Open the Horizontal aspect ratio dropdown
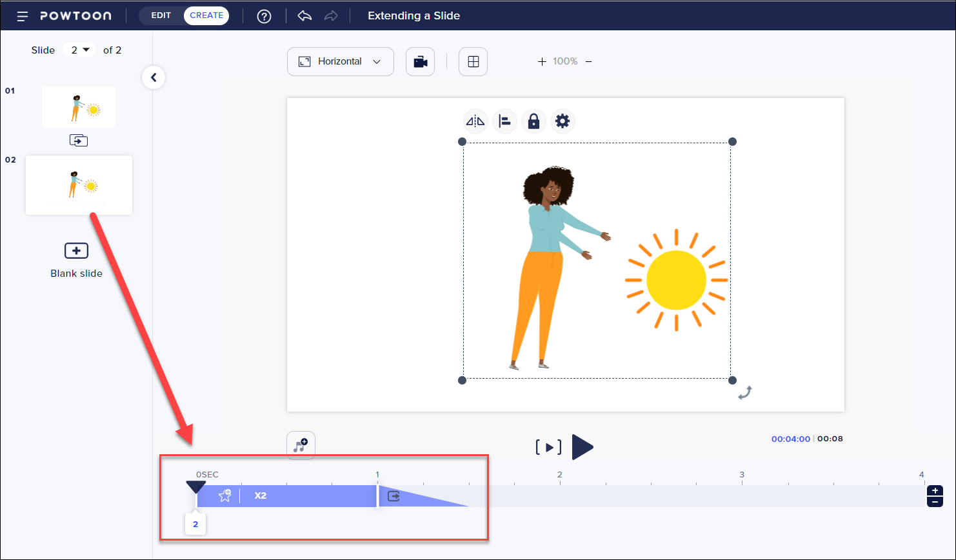Viewport: 956px width, 560px height. [x=340, y=62]
